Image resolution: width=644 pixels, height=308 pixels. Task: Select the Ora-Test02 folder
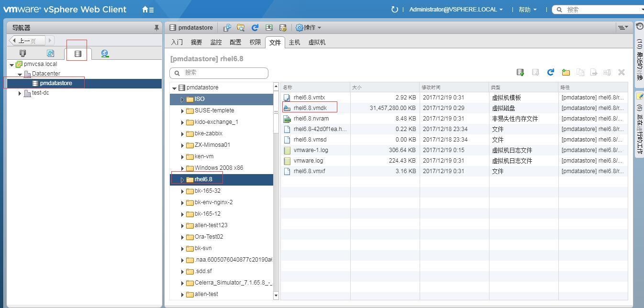[x=209, y=237]
